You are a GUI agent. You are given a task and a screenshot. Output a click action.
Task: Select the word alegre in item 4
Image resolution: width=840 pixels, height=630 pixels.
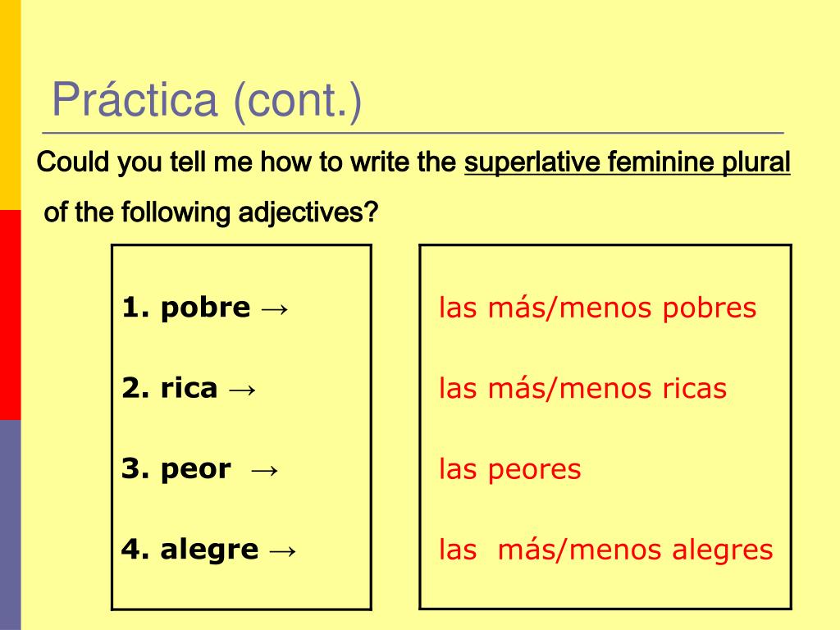pos(209,550)
